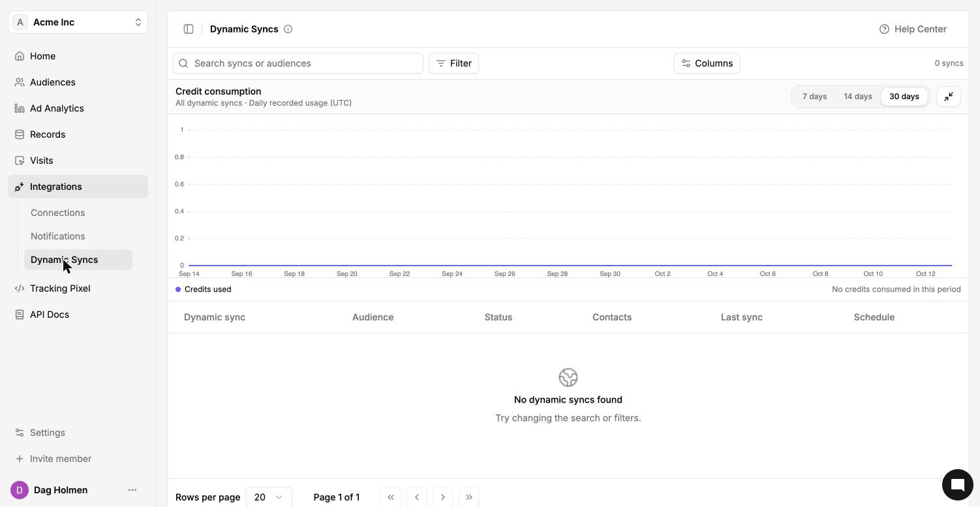Click the Help Center question mark icon
The height and width of the screenshot is (507, 980).
tap(884, 29)
